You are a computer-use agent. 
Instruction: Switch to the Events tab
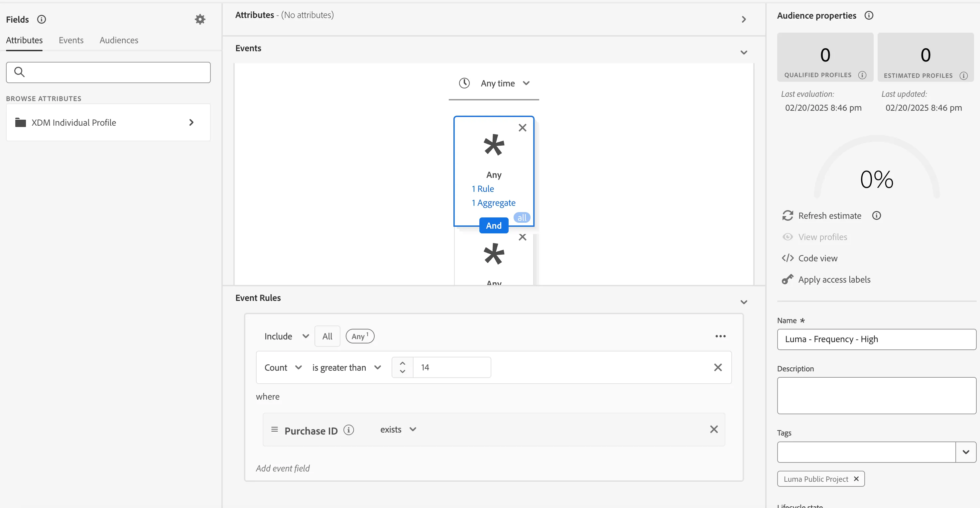(x=71, y=40)
